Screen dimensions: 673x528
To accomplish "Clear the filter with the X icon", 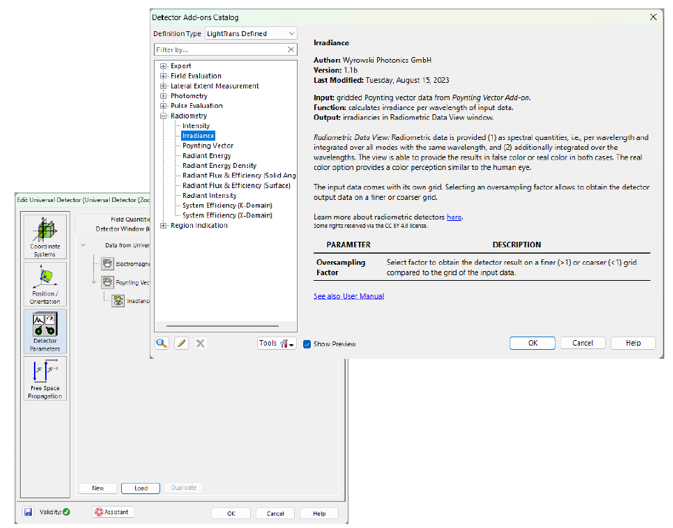I will (x=291, y=49).
